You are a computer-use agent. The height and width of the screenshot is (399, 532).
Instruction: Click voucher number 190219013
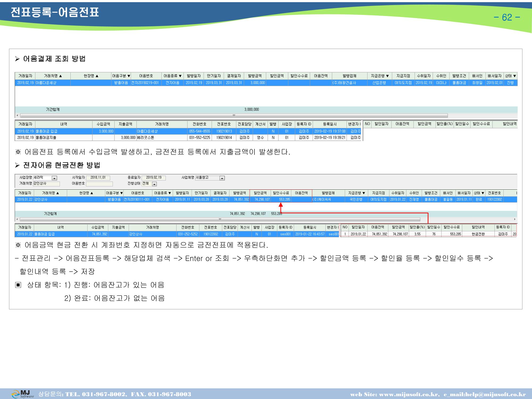click(224, 131)
